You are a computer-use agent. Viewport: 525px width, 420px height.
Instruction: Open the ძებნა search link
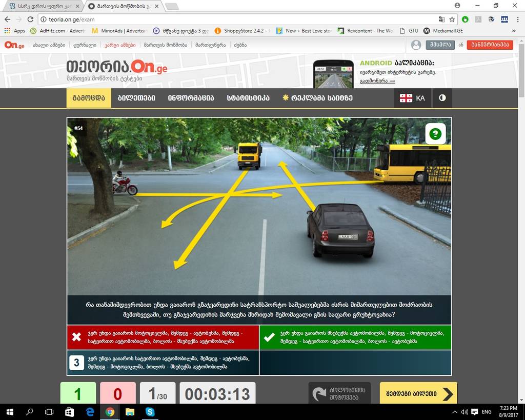[x=240, y=45]
